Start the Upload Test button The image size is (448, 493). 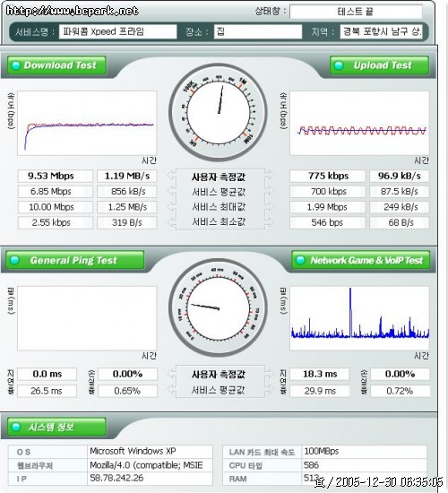point(379,65)
